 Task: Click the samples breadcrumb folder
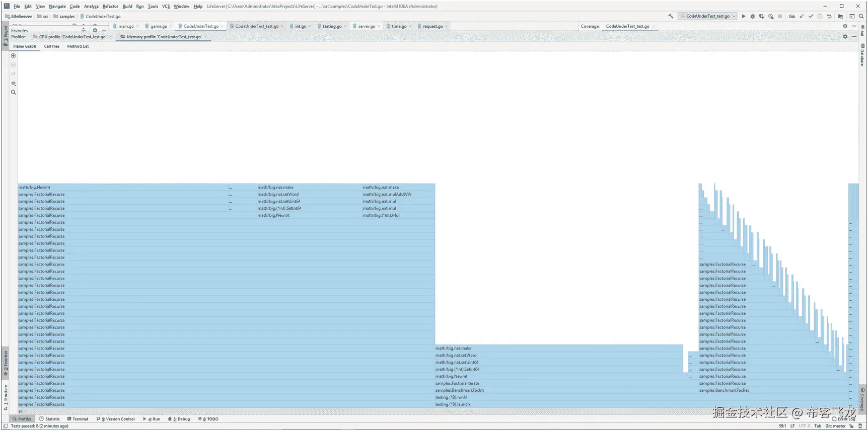64,17
